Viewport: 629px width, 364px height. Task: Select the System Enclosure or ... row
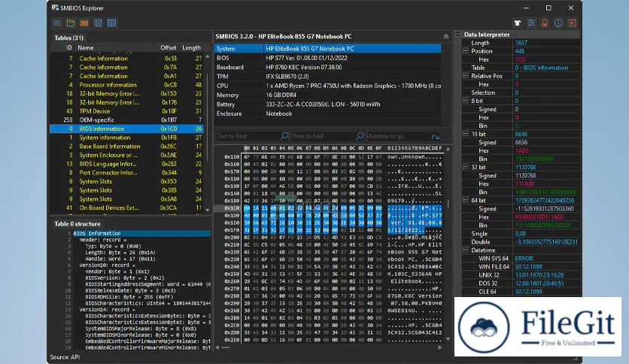coord(126,155)
